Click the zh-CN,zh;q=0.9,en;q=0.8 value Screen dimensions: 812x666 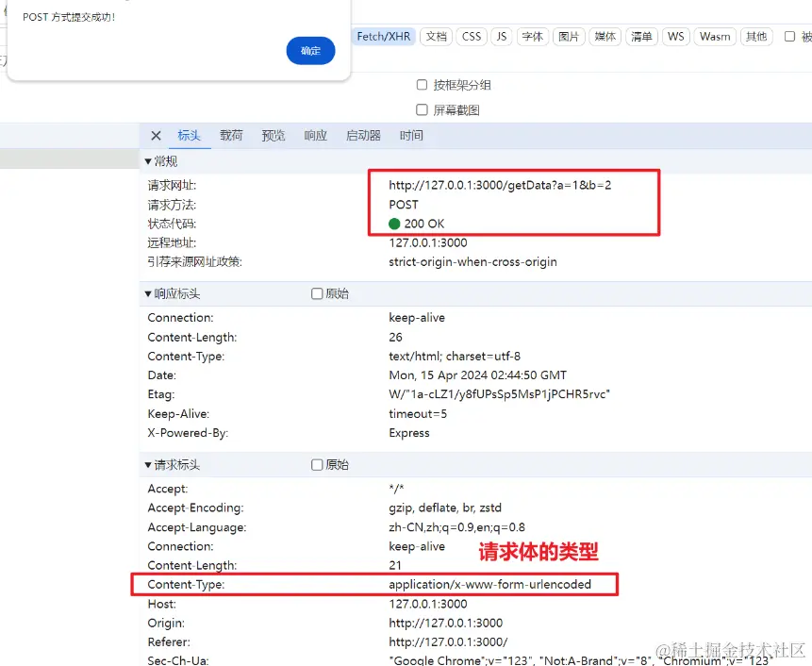coord(456,527)
